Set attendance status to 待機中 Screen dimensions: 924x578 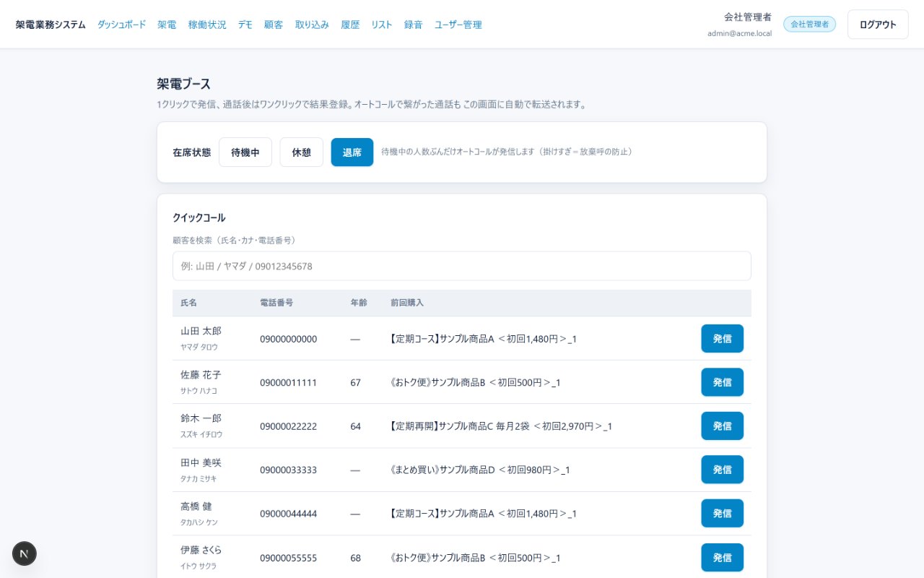pyautogui.click(x=245, y=152)
